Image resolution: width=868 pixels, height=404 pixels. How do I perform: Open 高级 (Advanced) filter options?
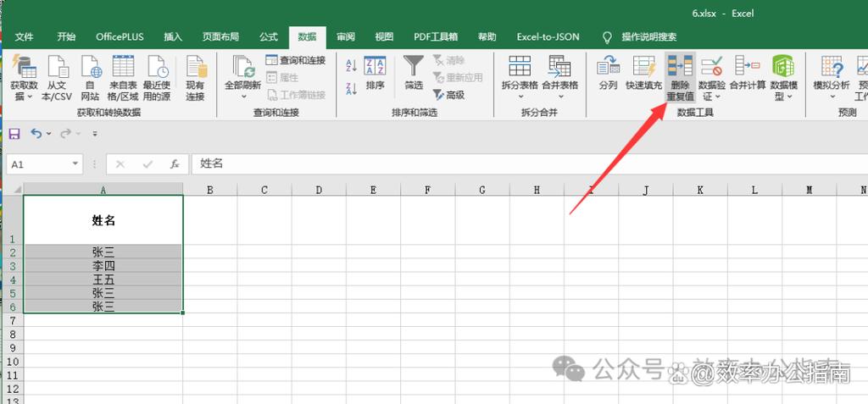(x=449, y=95)
